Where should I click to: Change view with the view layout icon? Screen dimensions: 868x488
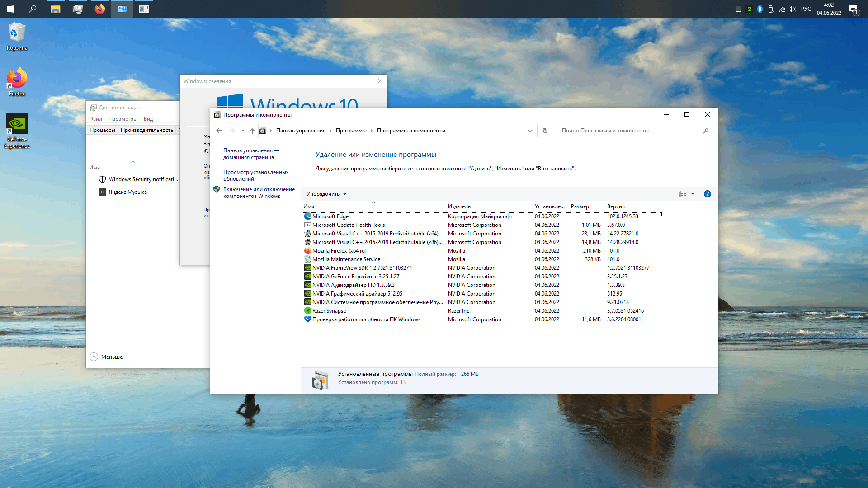tap(682, 194)
